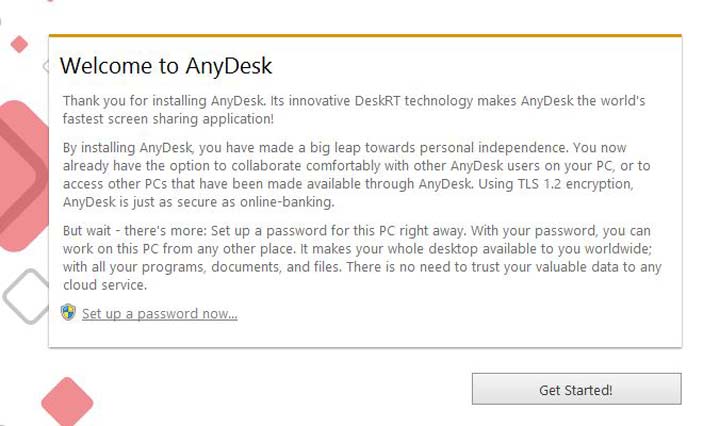Click the paragraph starting By installing AnyDesk
The width and height of the screenshot is (720, 426).
360,175
